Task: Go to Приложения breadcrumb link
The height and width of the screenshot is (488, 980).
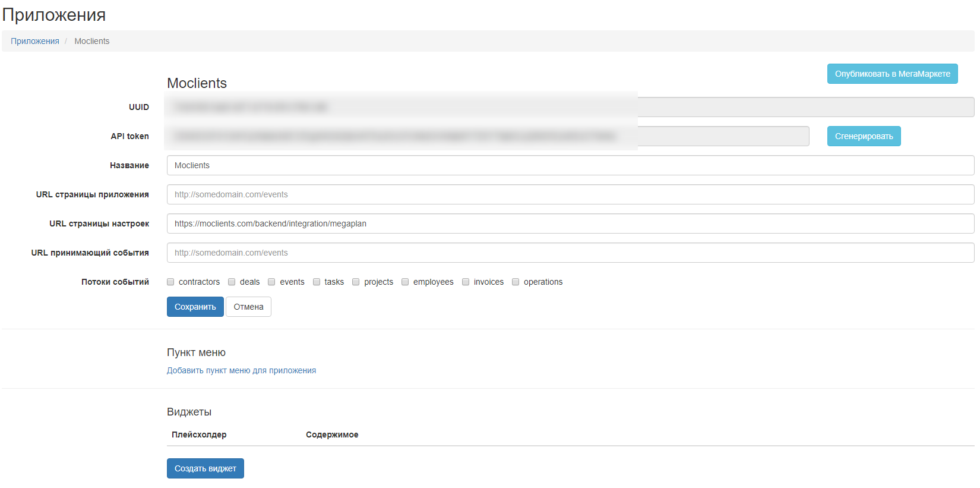Action: [x=35, y=41]
